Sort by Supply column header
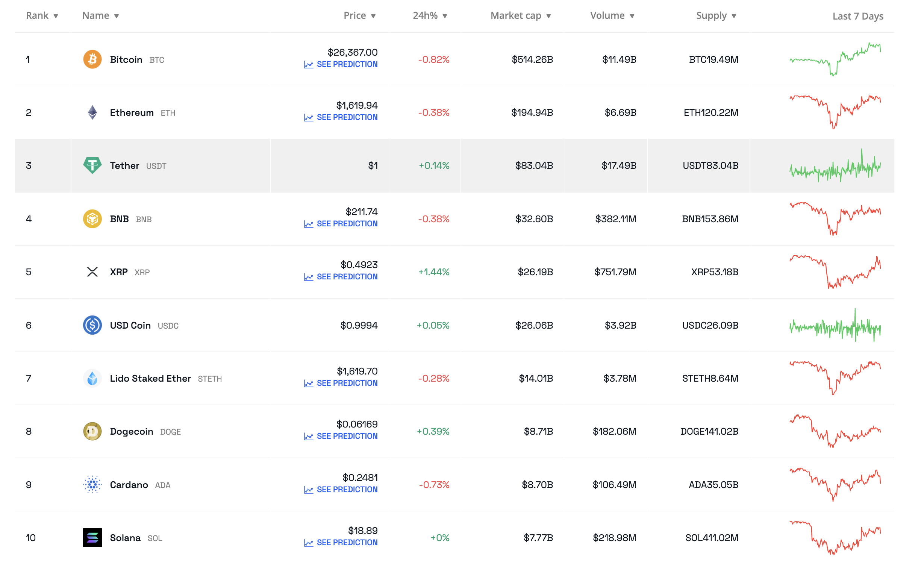The width and height of the screenshot is (924, 561). tap(716, 16)
